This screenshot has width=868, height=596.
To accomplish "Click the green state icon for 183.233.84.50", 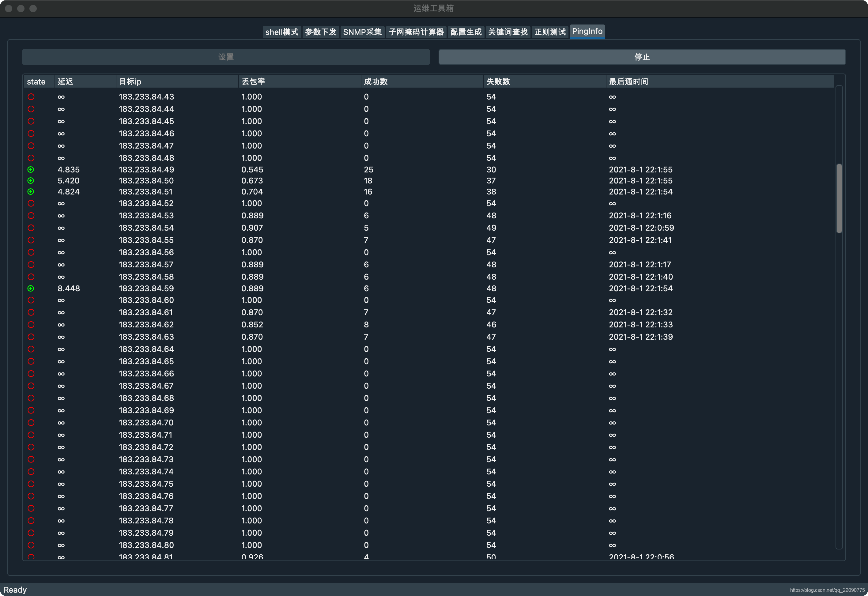I will tap(31, 181).
